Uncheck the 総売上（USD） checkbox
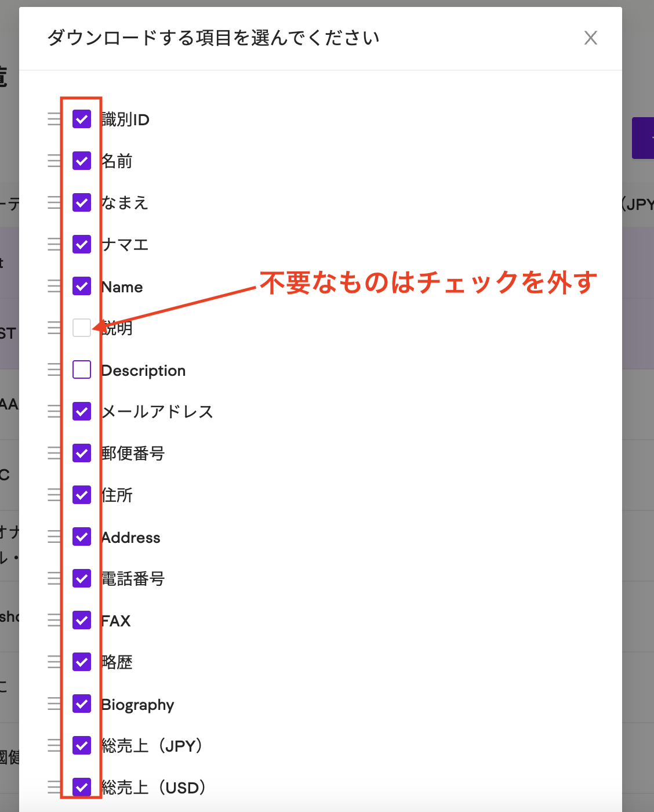Screen dimensions: 654x812 tap(82, 787)
